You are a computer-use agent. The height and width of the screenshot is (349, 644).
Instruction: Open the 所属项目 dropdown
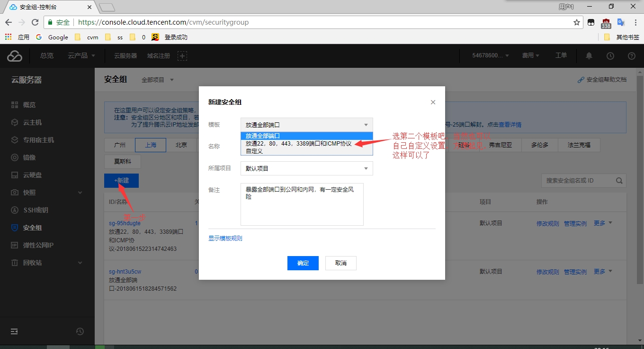tap(307, 168)
